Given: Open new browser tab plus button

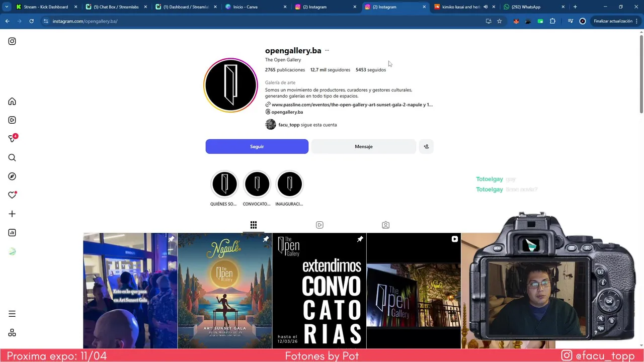Looking at the screenshot, I should click(575, 7).
